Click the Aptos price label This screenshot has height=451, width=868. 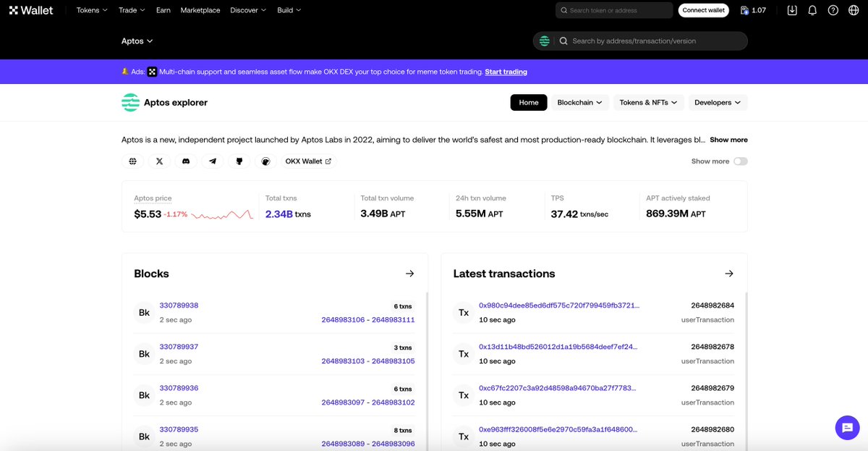tap(153, 198)
